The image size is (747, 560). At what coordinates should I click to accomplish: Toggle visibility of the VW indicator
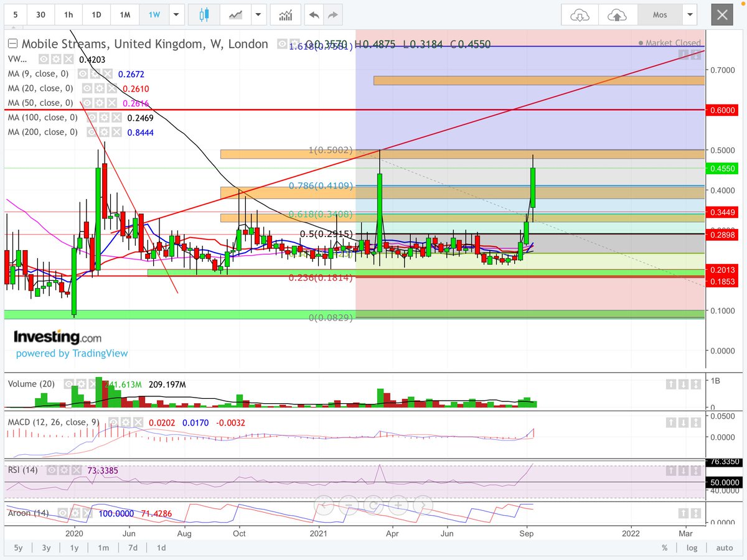point(44,59)
